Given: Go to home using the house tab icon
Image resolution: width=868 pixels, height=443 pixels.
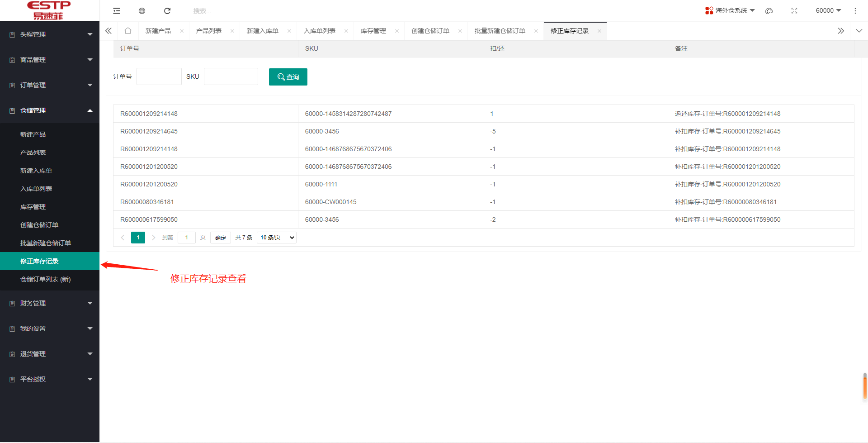Looking at the screenshot, I should (x=128, y=30).
